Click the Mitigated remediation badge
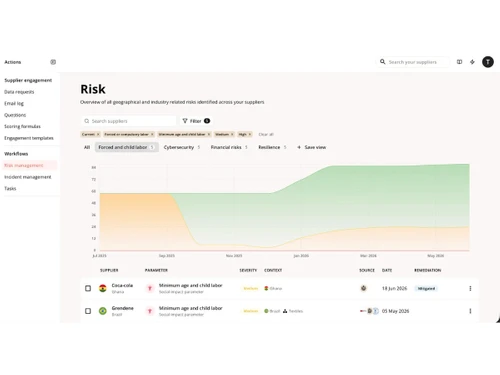 (x=426, y=288)
